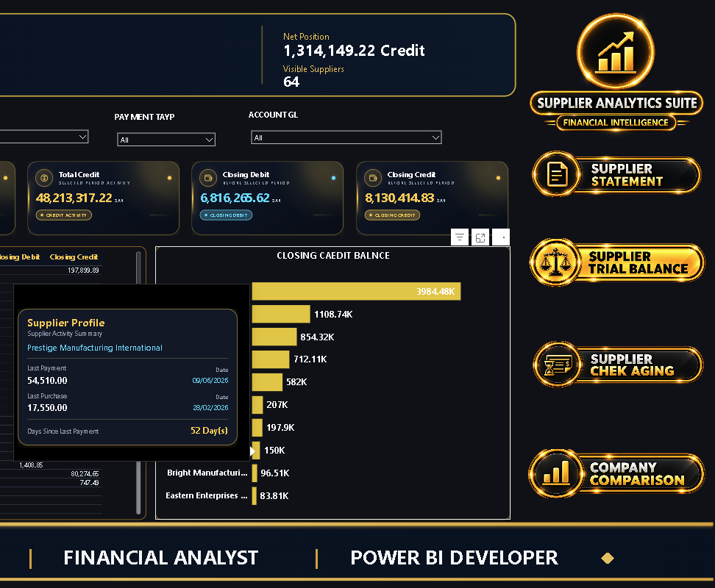Click the Power BI Developer footer text
715x588 pixels.
pyautogui.click(x=454, y=558)
